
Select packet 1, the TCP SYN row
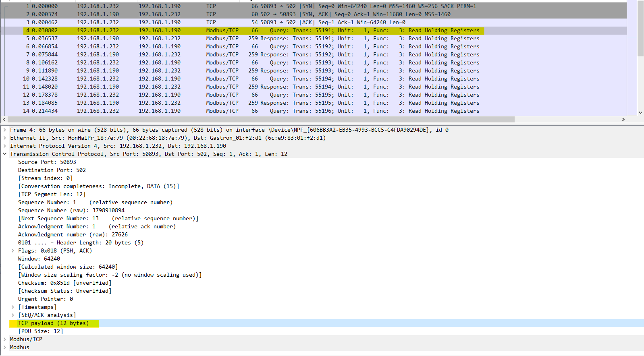pyautogui.click(x=314, y=6)
